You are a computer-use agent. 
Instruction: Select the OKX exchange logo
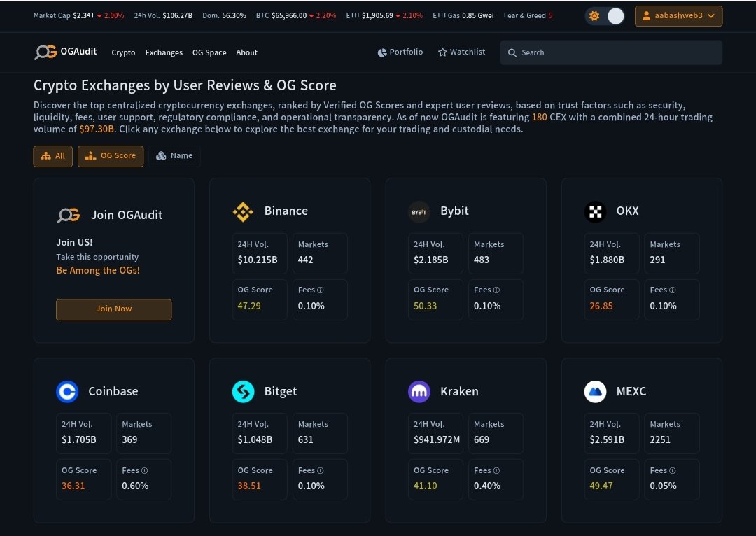[595, 211]
